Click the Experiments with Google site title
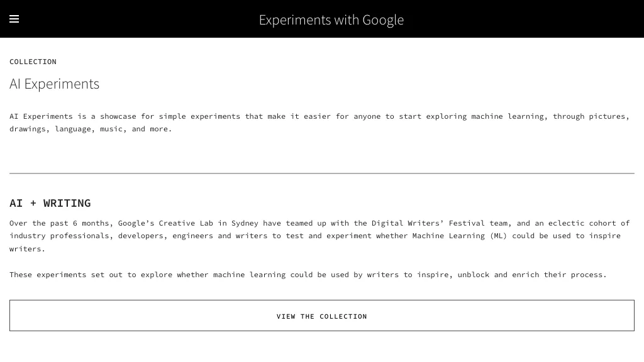Image resolution: width=644 pixels, height=362 pixels. pos(331,19)
